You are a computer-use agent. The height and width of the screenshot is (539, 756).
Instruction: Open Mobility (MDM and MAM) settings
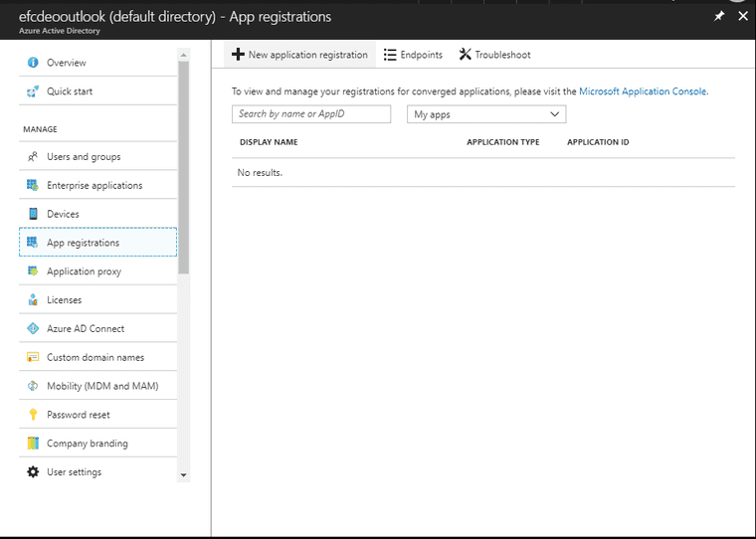click(x=101, y=386)
